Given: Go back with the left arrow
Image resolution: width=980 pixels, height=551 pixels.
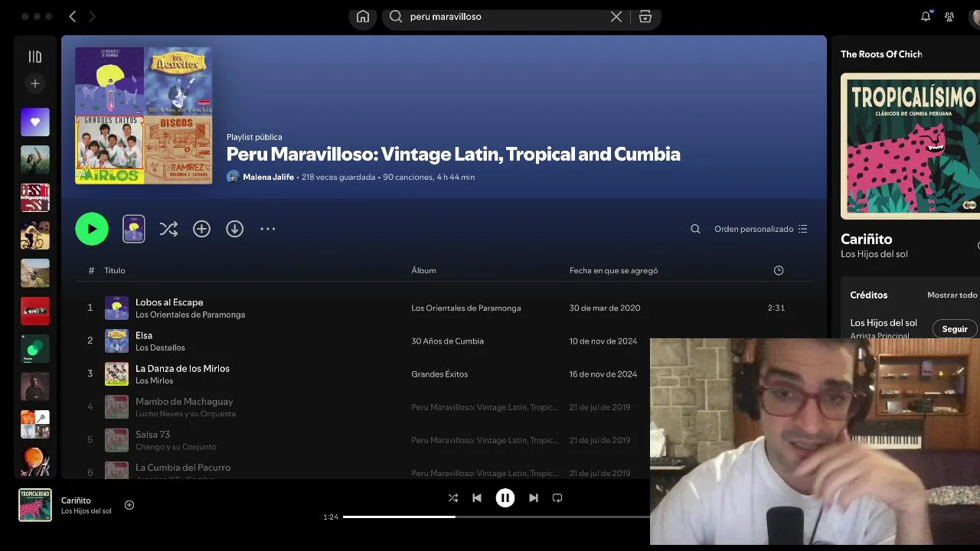Looking at the screenshot, I should coord(73,16).
